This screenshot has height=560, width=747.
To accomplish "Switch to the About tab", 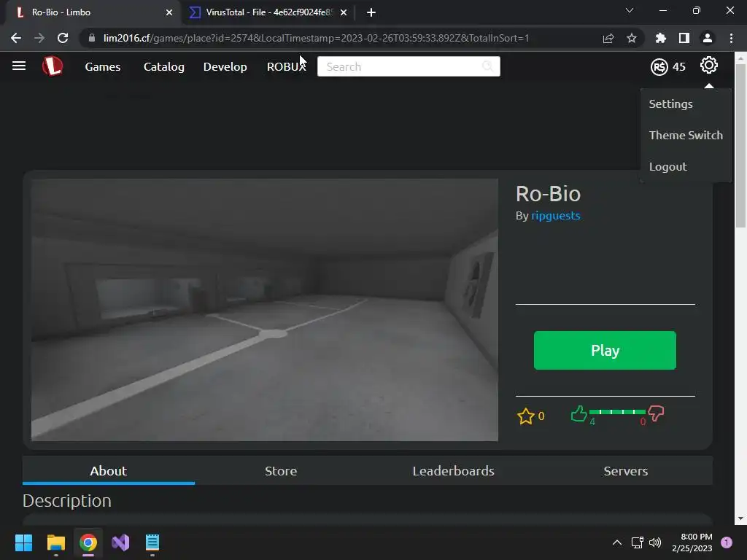I will [109, 471].
